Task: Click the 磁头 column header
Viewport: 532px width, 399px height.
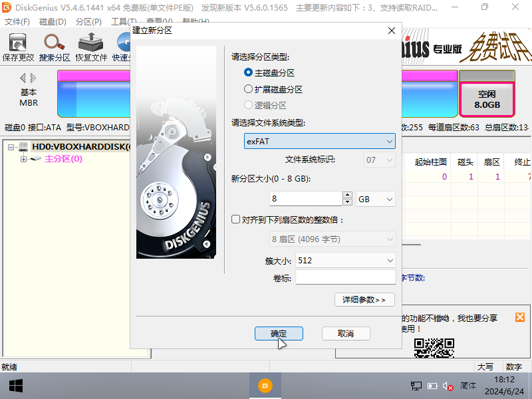Action: (x=465, y=162)
